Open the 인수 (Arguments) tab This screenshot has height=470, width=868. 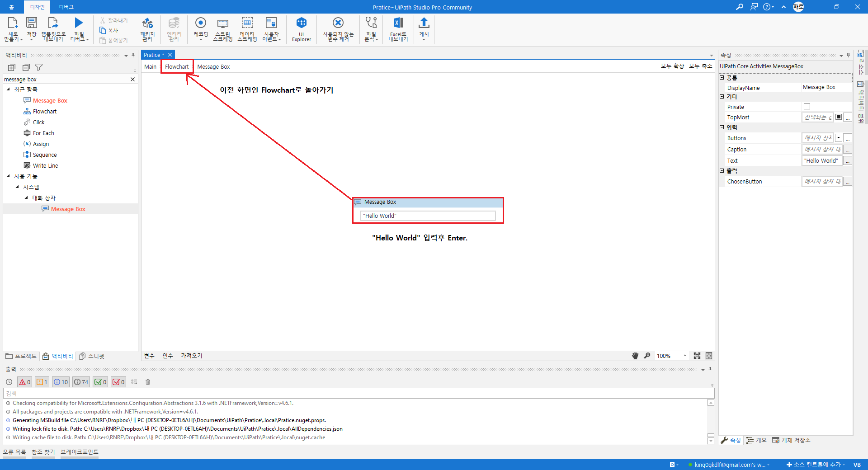point(168,356)
